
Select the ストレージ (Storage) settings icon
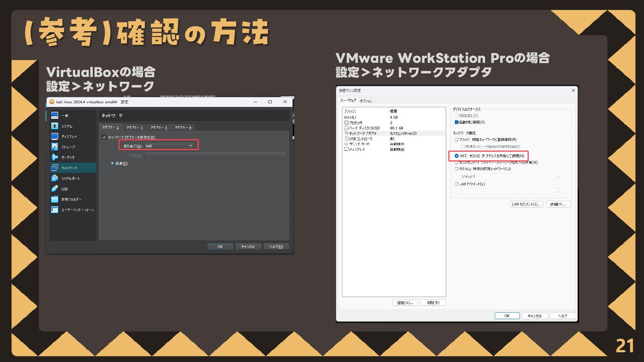click(55, 147)
